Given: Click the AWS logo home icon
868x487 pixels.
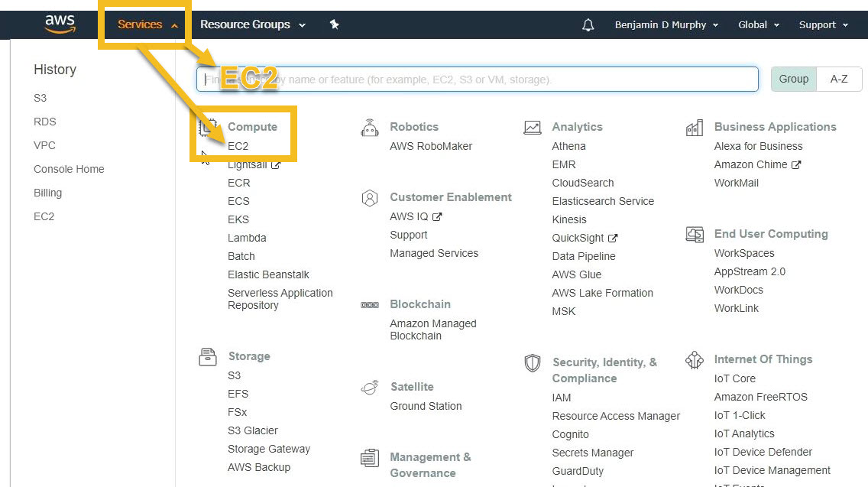Looking at the screenshot, I should point(60,24).
